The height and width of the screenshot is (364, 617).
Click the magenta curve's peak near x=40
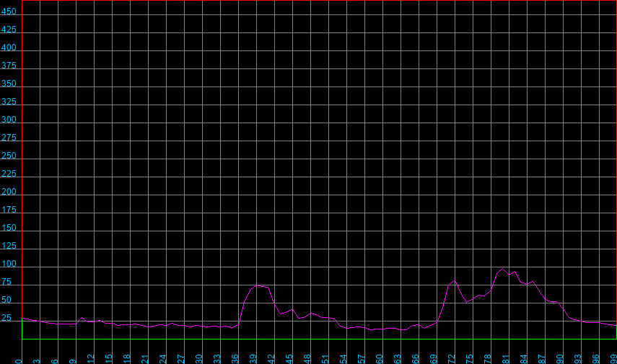(x=258, y=285)
